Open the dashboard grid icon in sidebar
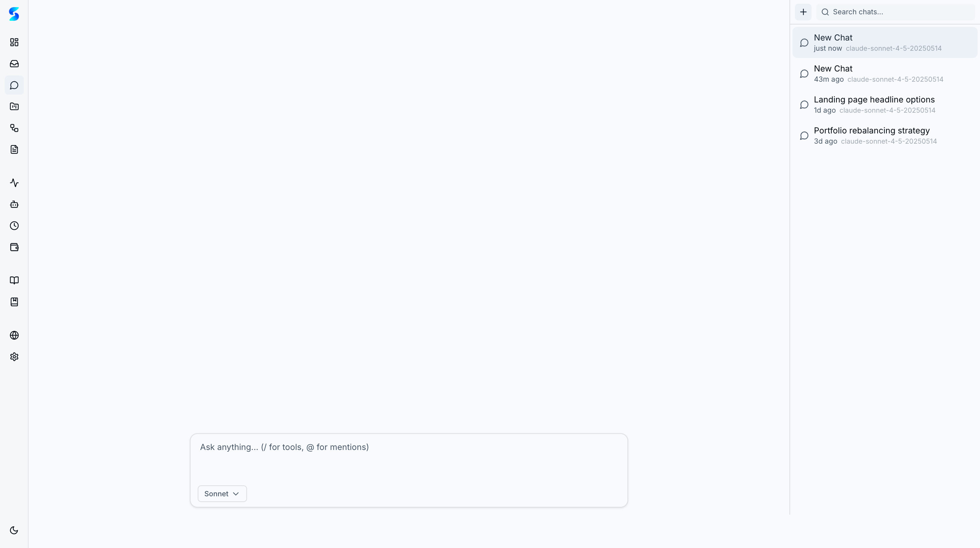Image resolution: width=980 pixels, height=548 pixels. (x=14, y=42)
